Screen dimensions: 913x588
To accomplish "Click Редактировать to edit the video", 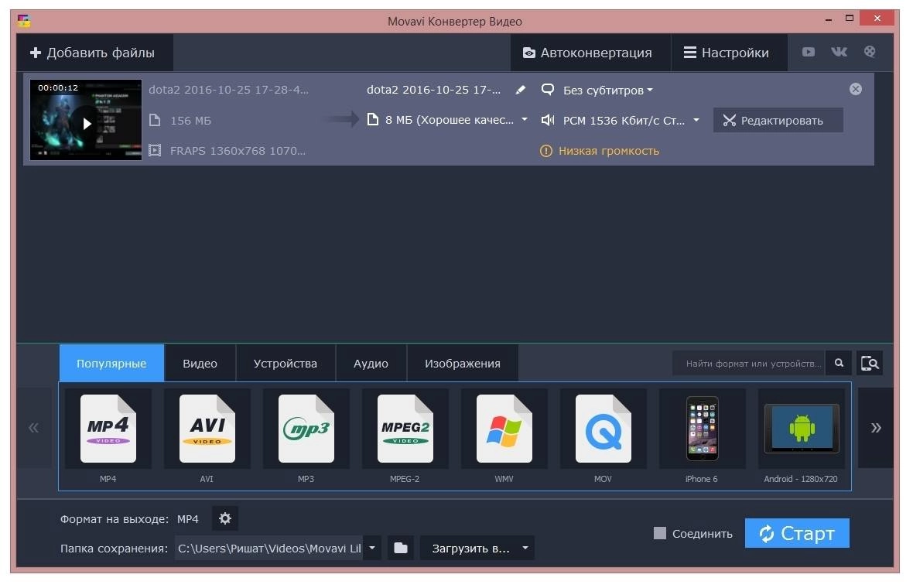I will 778,121.
